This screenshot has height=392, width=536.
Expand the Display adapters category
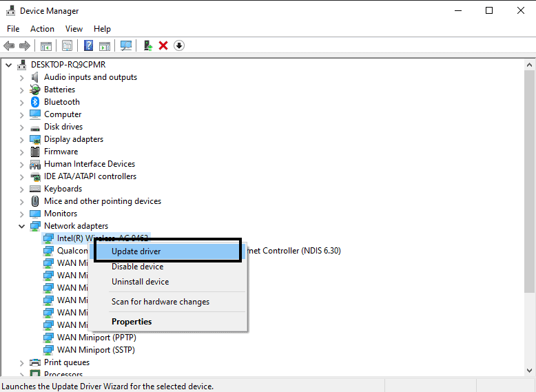click(22, 140)
